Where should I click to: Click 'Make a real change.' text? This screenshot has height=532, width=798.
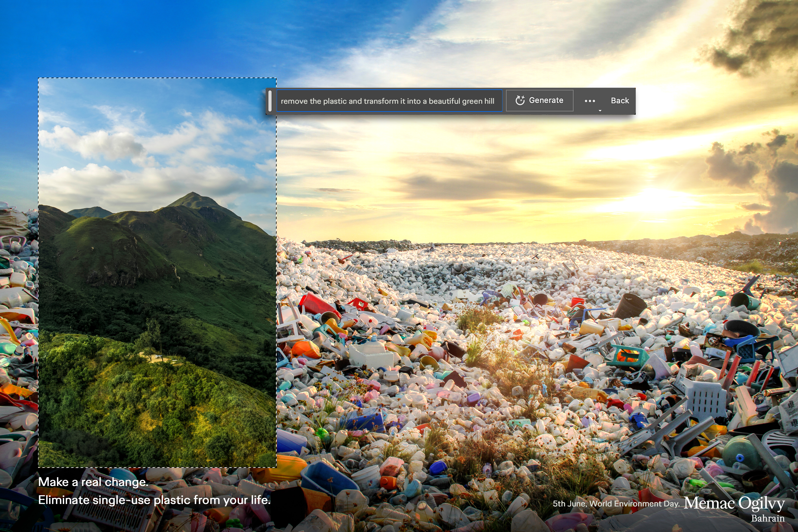tap(93, 482)
